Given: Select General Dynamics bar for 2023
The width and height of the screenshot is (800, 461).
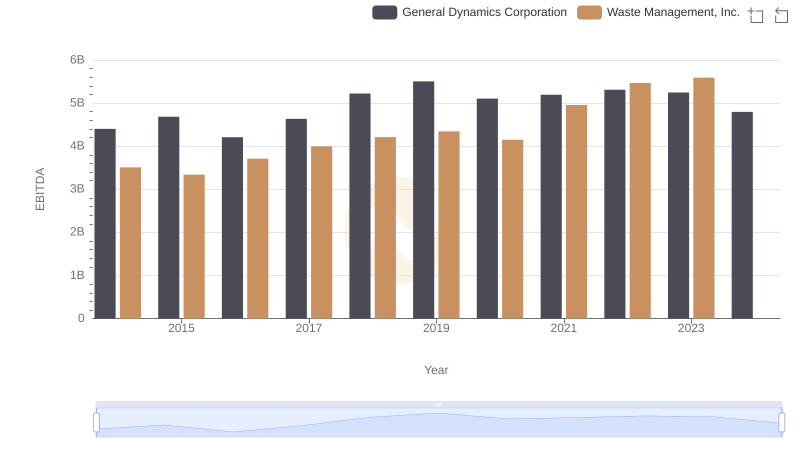Looking at the screenshot, I should click(x=679, y=206).
